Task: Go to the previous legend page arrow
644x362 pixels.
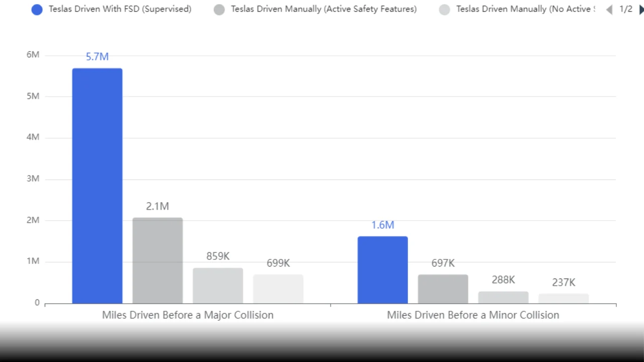Action: pyautogui.click(x=609, y=9)
